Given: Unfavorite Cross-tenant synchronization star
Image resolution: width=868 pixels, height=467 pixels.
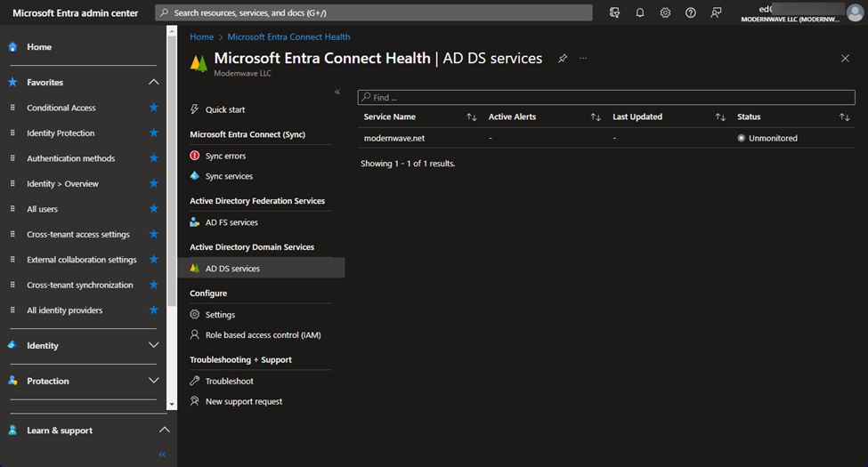Looking at the screenshot, I should [x=154, y=285].
